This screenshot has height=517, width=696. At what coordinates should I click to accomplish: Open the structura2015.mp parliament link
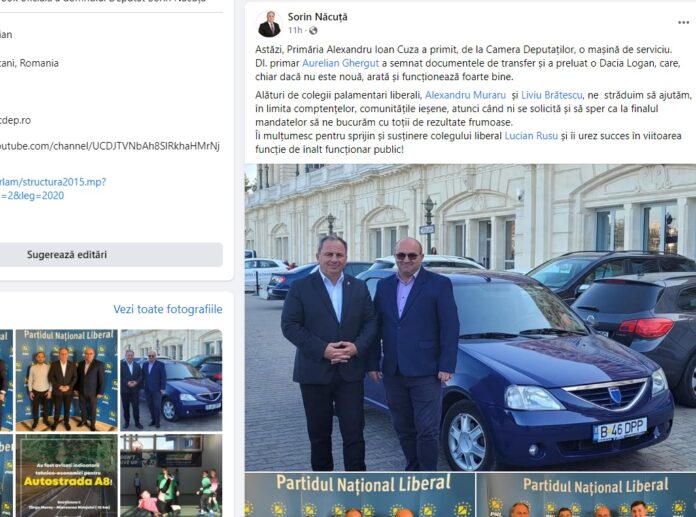click(x=53, y=189)
